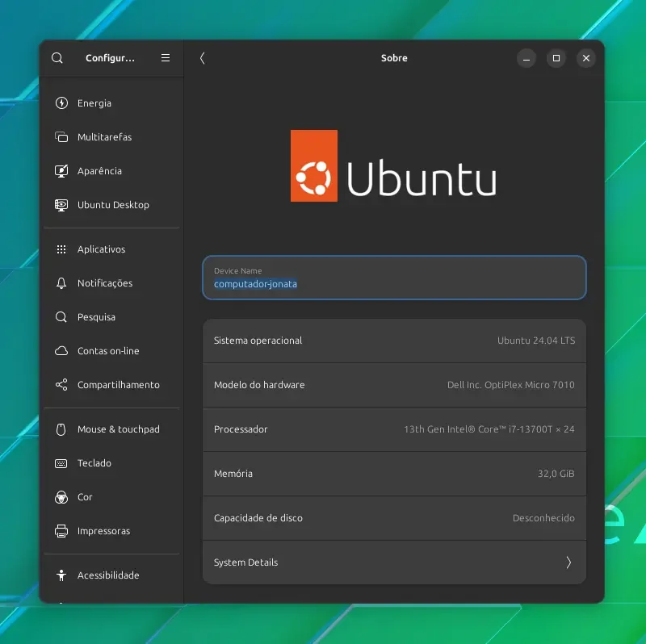The height and width of the screenshot is (644, 646).
Task: Click the Capacidade de disco label
Action: click(x=258, y=518)
